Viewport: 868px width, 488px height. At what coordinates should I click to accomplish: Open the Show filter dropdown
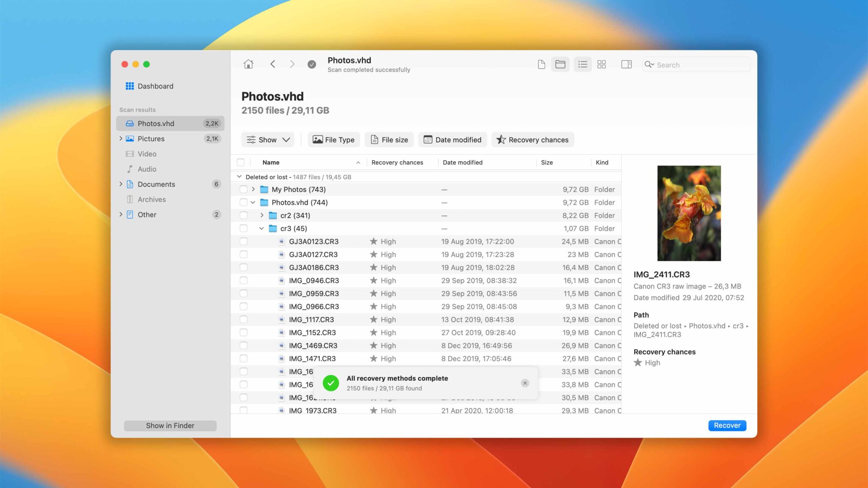(x=267, y=139)
